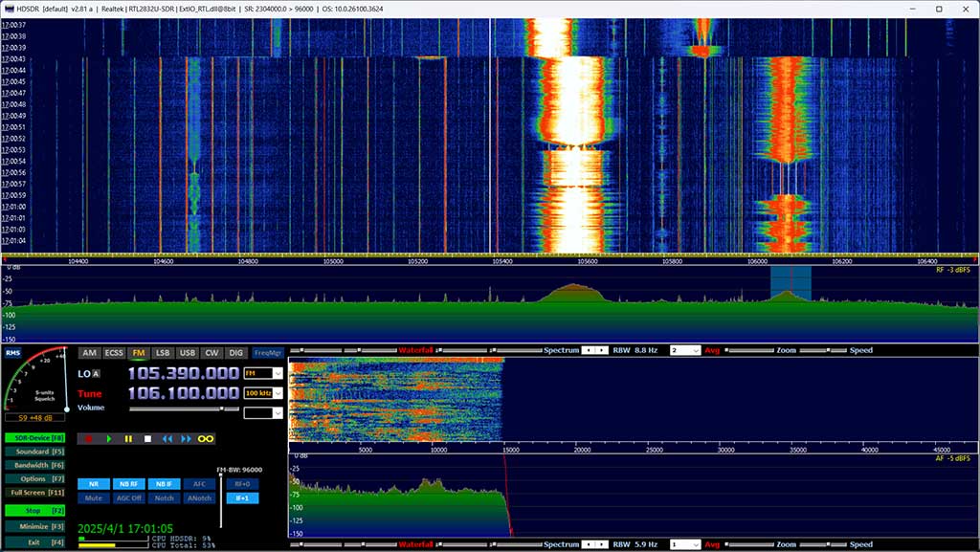Open upper Avg dropdown showing 2
The height and width of the screenshot is (552, 980).
(685, 350)
